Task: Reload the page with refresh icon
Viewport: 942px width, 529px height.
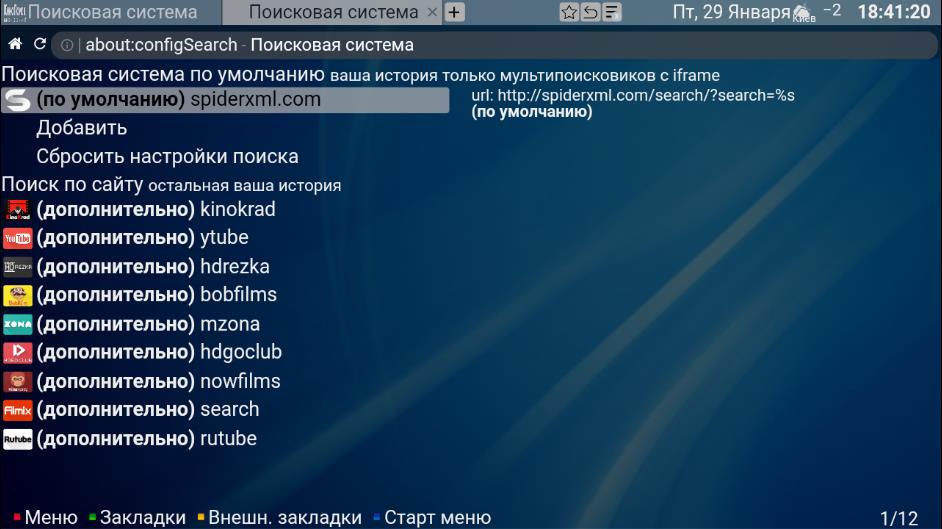Action: pyautogui.click(x=40, y=44)
